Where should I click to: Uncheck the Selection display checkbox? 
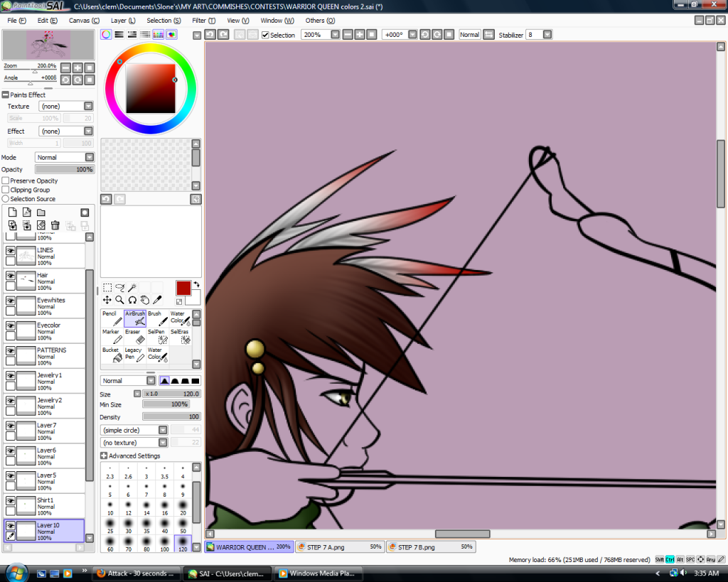(266, 35)
